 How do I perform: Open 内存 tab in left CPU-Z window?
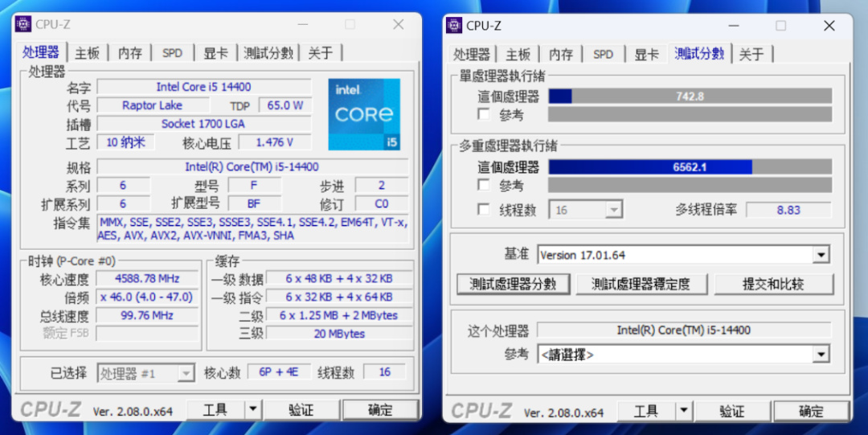[x=129, y=53]
